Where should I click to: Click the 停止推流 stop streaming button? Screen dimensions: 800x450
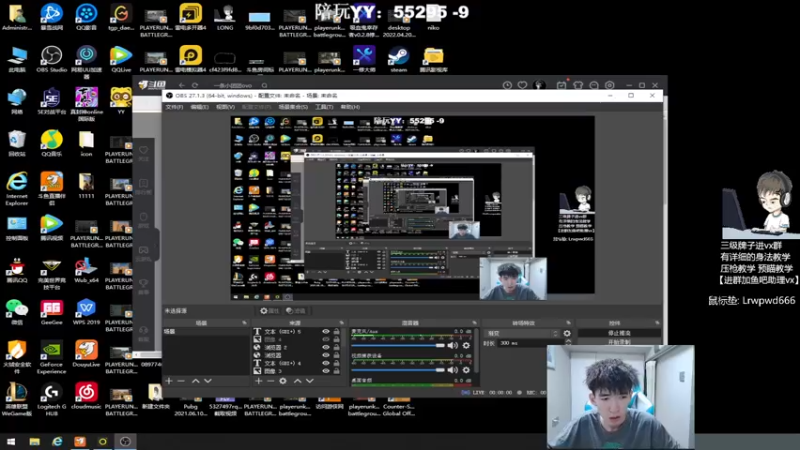tap(619, 333)
